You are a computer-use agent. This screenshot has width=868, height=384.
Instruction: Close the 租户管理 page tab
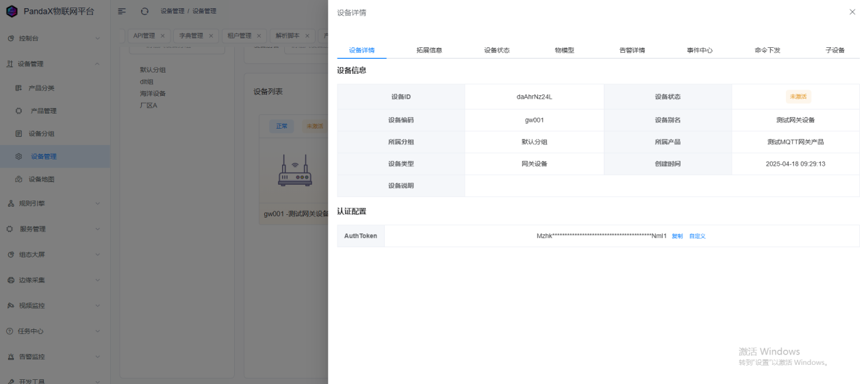coord(258,36)
